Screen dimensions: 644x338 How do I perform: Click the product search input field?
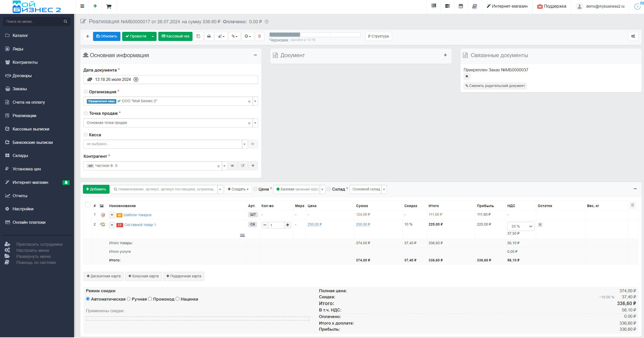pyautogui.click(x=164, y=189)
